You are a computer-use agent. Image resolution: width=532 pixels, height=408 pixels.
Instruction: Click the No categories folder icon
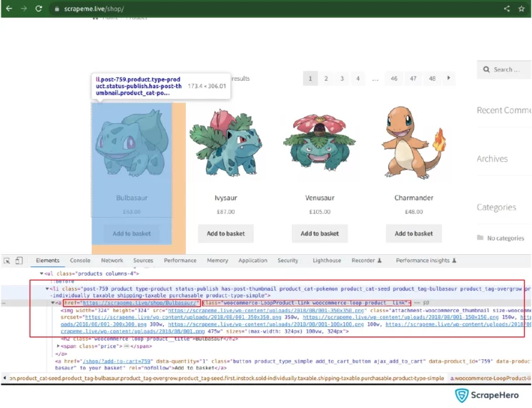tap(480, 238)
